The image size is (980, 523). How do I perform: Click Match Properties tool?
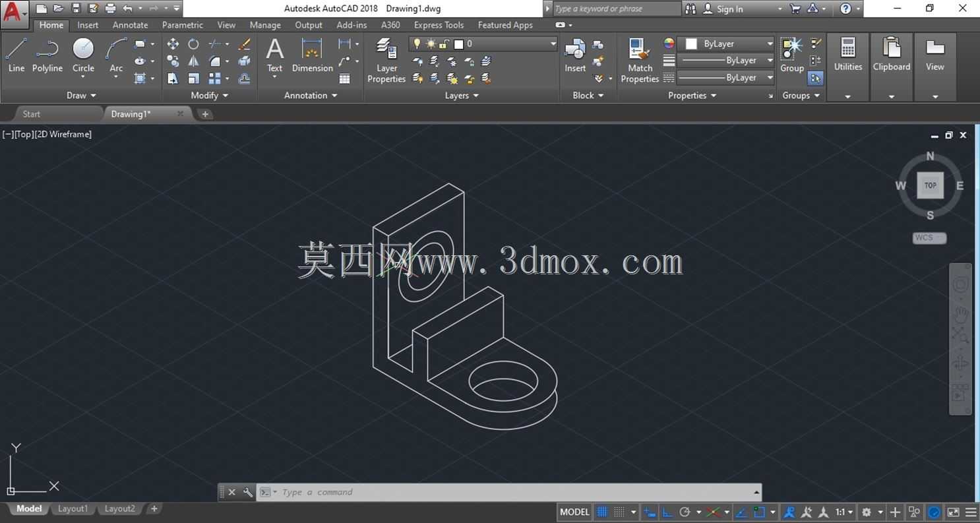[640, 61]
